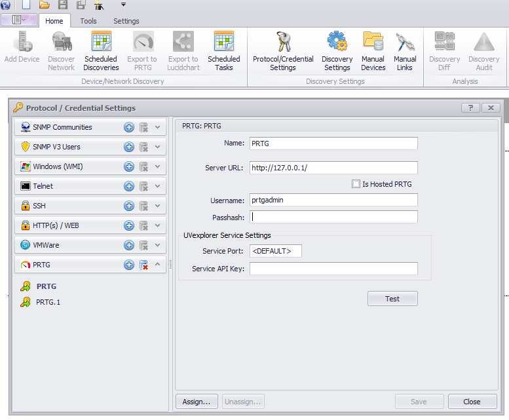The image size is (509, 420).
Task: Add a new SNMP Communities credential
Action: pos(129,127)
